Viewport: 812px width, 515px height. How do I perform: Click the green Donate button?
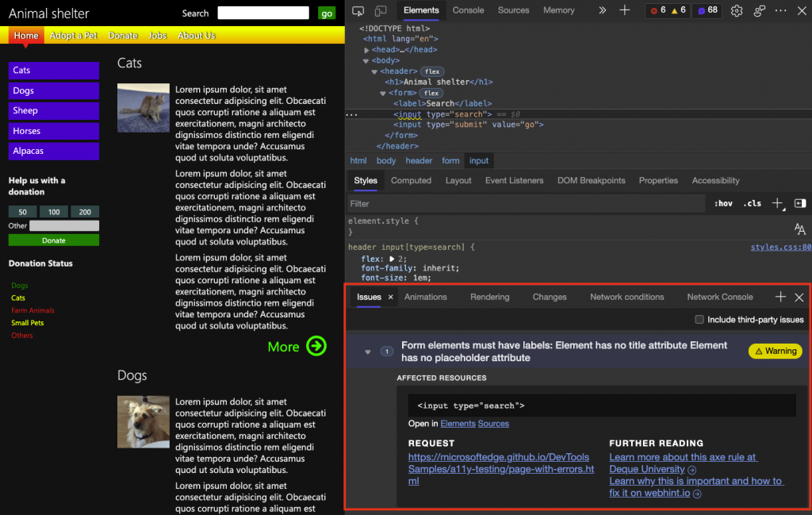(x=54, y=240)
